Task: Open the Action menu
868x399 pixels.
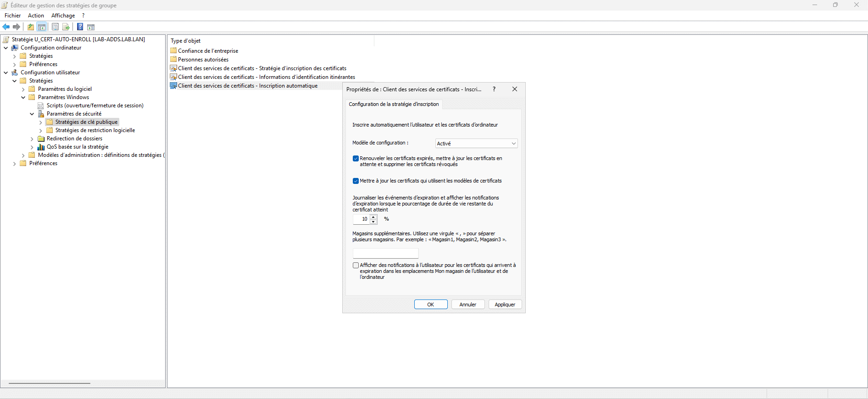Action: coord(36,16)
